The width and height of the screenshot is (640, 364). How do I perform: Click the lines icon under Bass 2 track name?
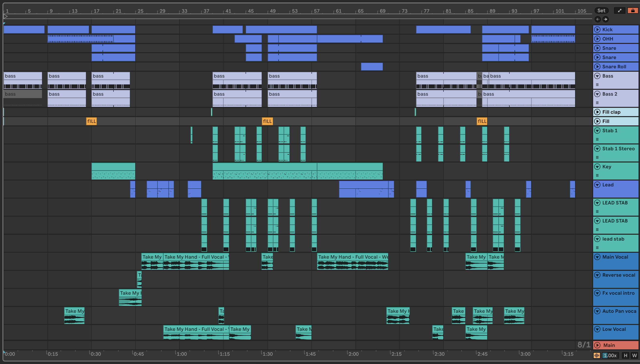click(x=597, y=102)
